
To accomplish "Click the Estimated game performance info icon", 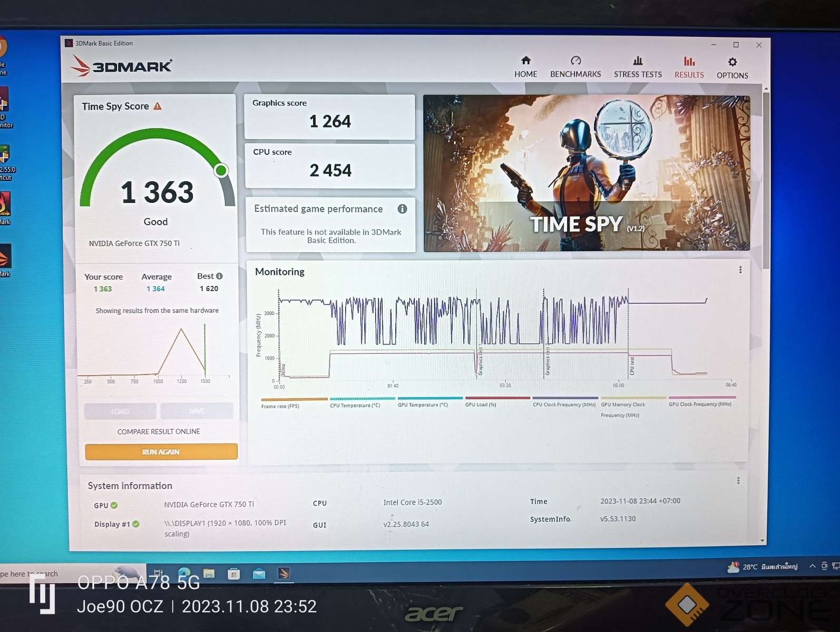I will (402, 209).
